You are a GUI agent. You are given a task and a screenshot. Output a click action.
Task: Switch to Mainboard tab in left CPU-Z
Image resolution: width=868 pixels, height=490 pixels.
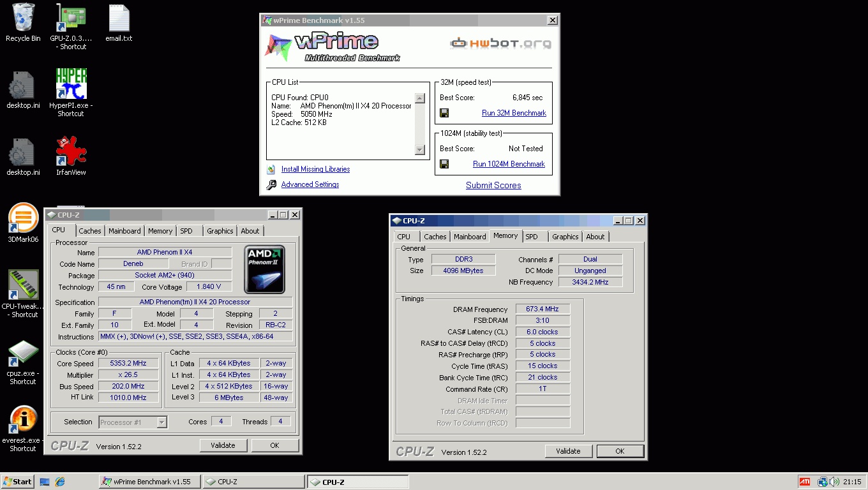[124, 231]
